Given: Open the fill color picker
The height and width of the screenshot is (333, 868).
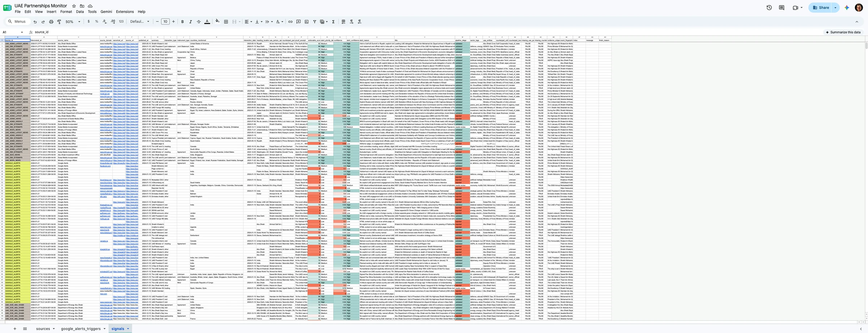Looking at the screenshot, I should pos(217,22).
